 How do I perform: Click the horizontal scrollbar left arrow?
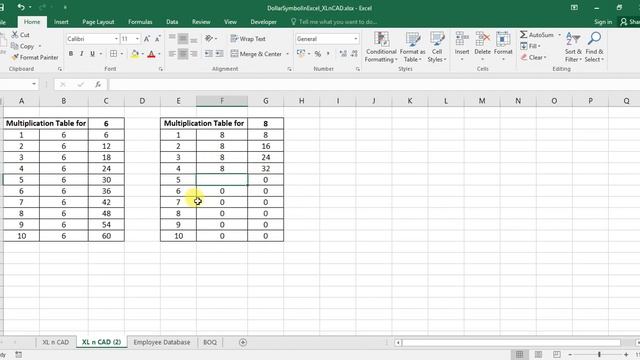398,342
